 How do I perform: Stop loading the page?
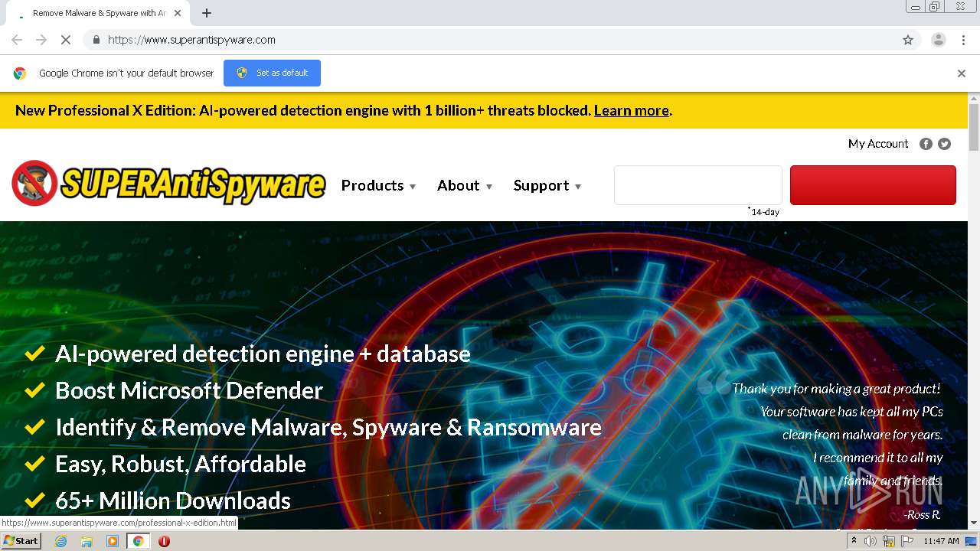coord(66,40)
